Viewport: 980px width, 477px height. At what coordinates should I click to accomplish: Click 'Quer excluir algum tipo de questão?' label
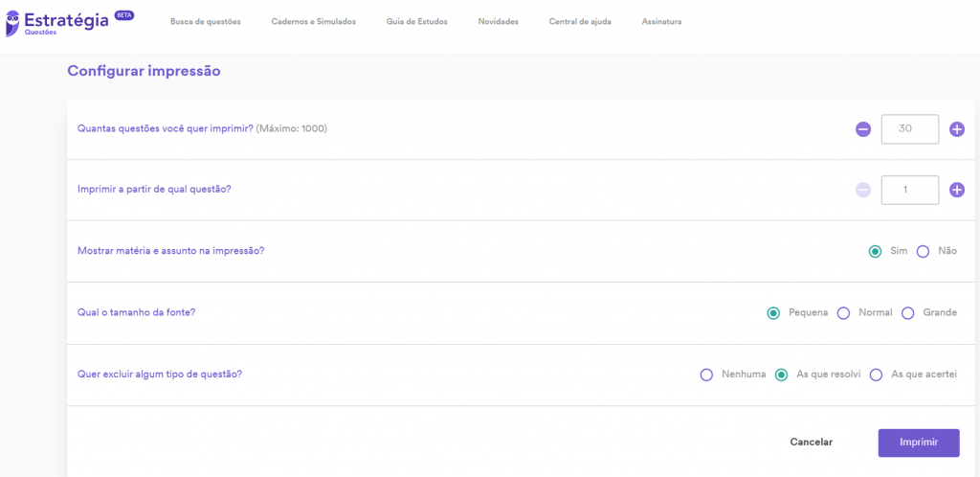[x=160, y=374]
